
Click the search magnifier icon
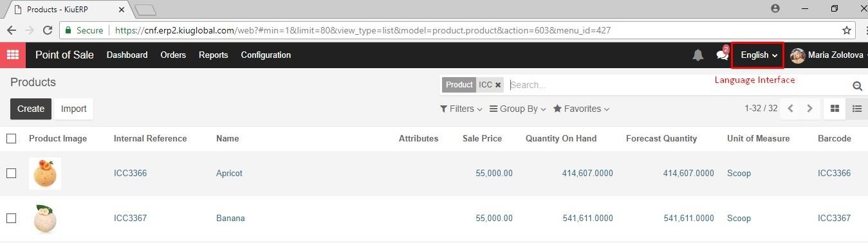(857, 85)
